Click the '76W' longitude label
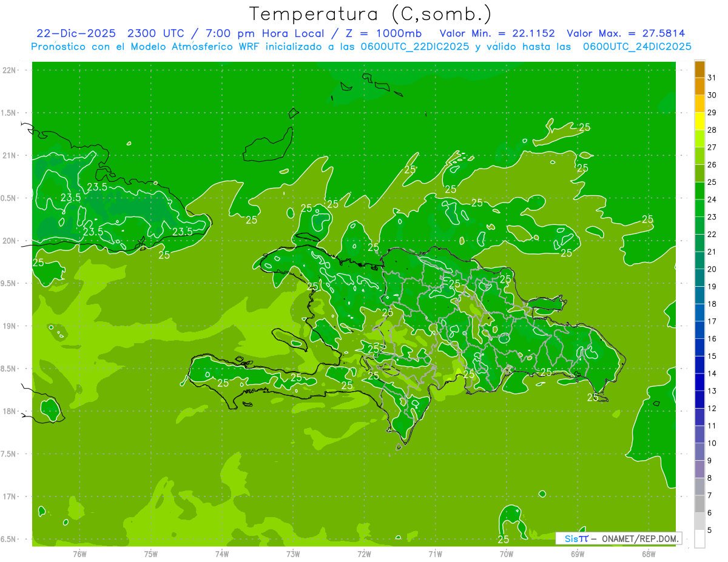This screenshot has height=562, width=728. 79,554
